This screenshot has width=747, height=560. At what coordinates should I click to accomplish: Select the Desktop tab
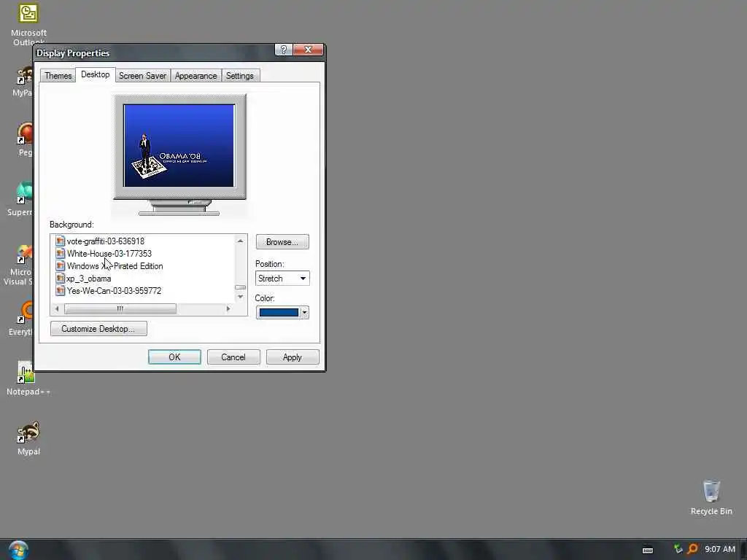pyautogui.click(x=96, y=74)
